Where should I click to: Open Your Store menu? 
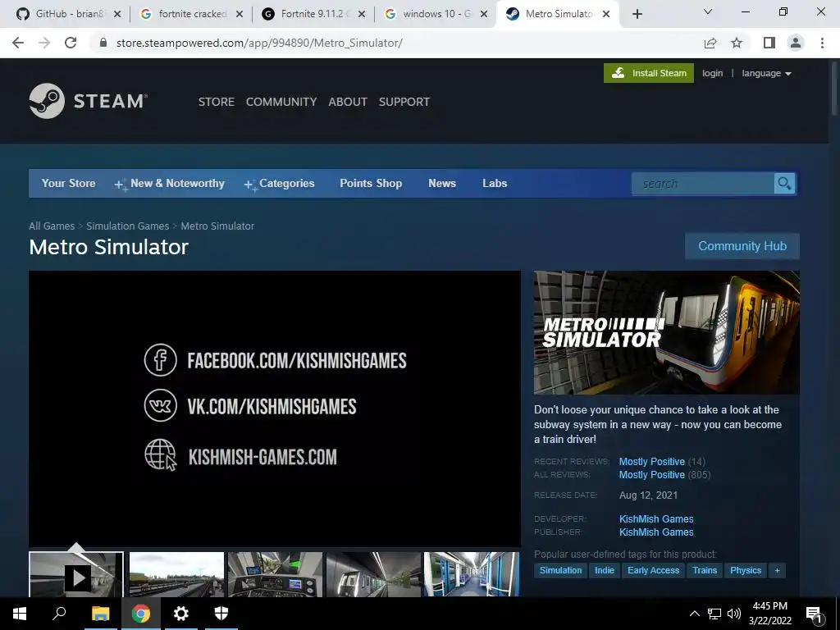click(69, 184)
